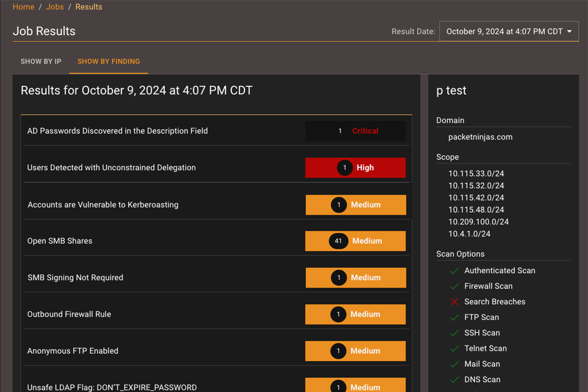Click the checkmark icon for FTP Scan
Screen dimensions: 588x392
454,318
